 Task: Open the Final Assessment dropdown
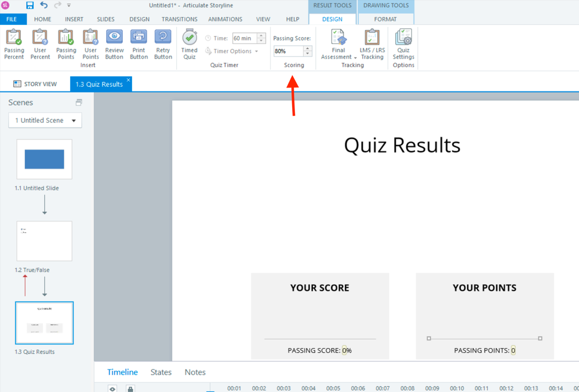338,44
